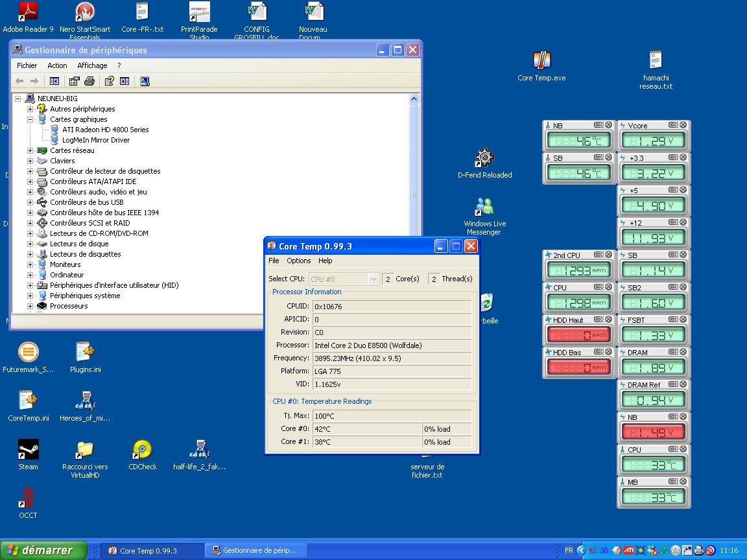Show hidden tray icons with the chevron
This screenshot has height=560, width=747.
pyautogui.click(x=581, y=550)
